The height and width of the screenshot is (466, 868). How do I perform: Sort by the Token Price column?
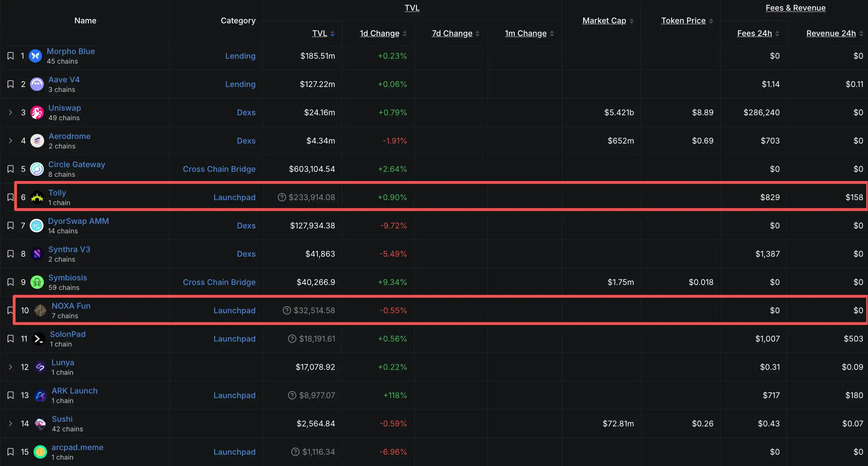coord(687,21)
